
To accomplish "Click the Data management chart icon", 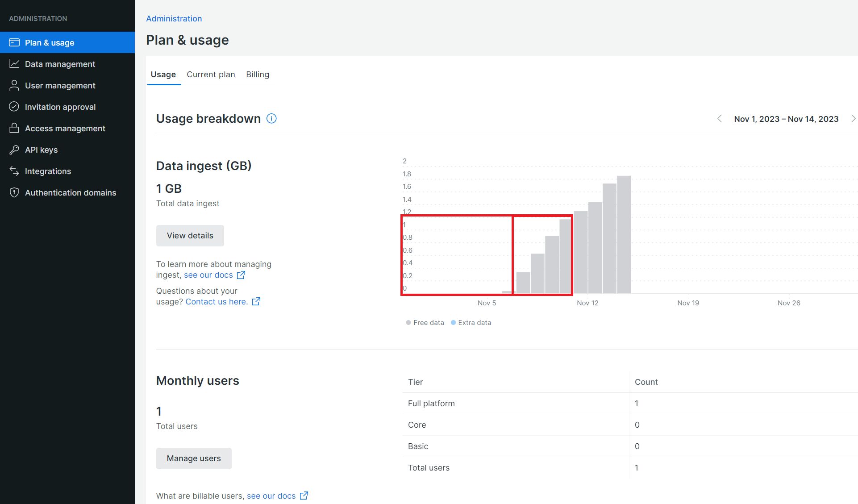I will point(14,64).
